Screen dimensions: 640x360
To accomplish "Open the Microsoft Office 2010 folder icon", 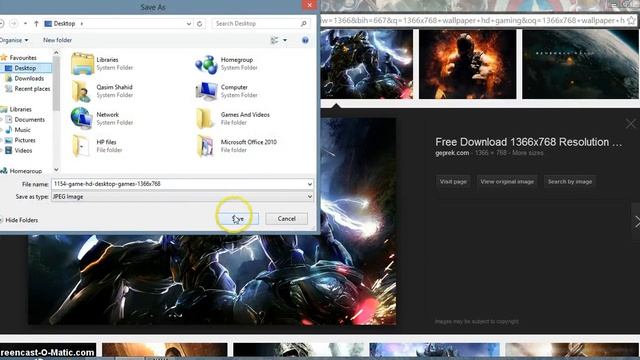I will (205, 146).
